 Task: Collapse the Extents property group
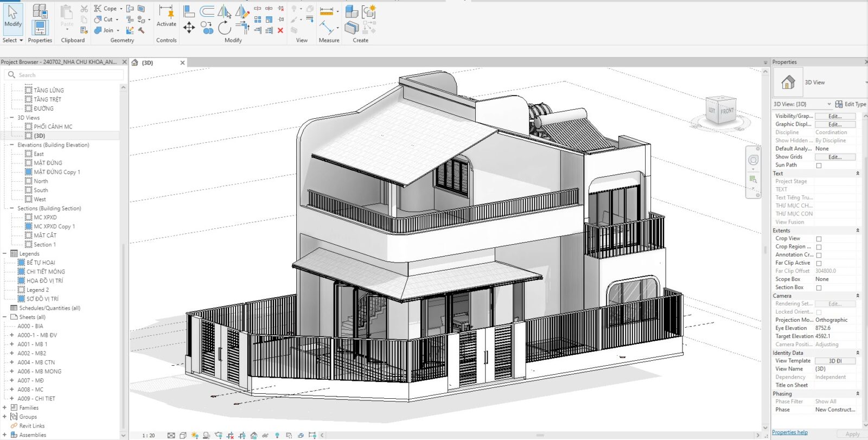(x=858, y=231)
